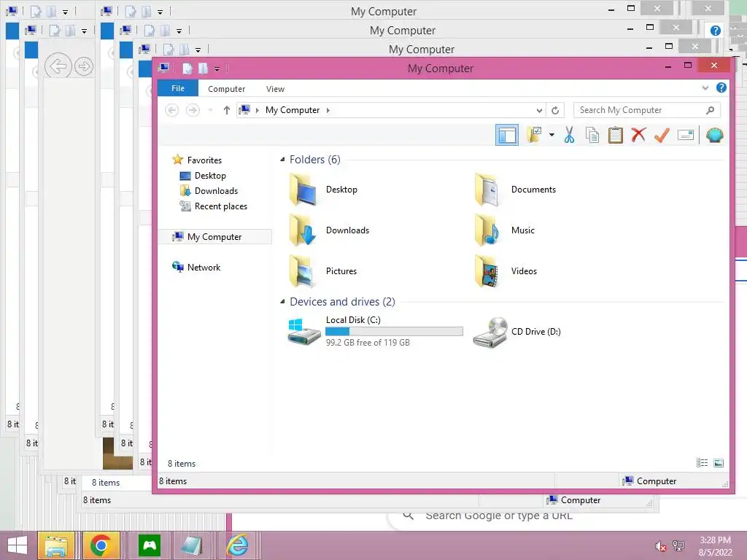Open the Music folder icon
The width and height of the screenshot is (747, 560).
(487, 230)
